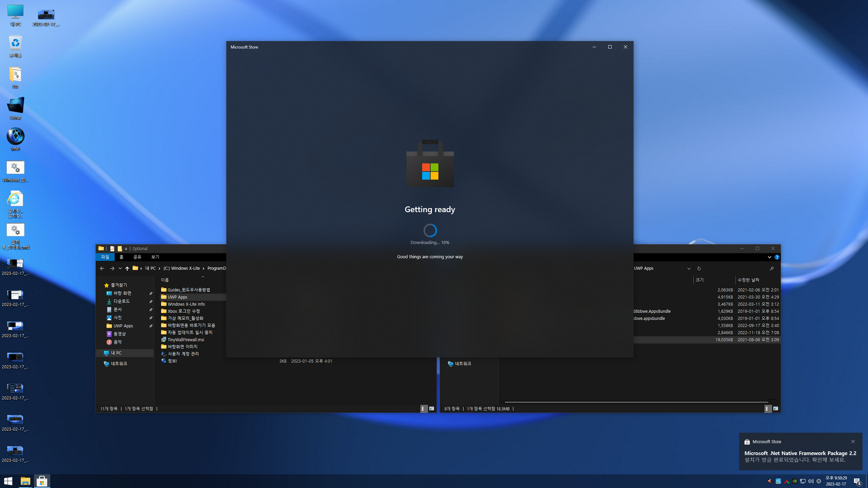Open the 파일 tab in Explorer ribbon

[105, 257]
